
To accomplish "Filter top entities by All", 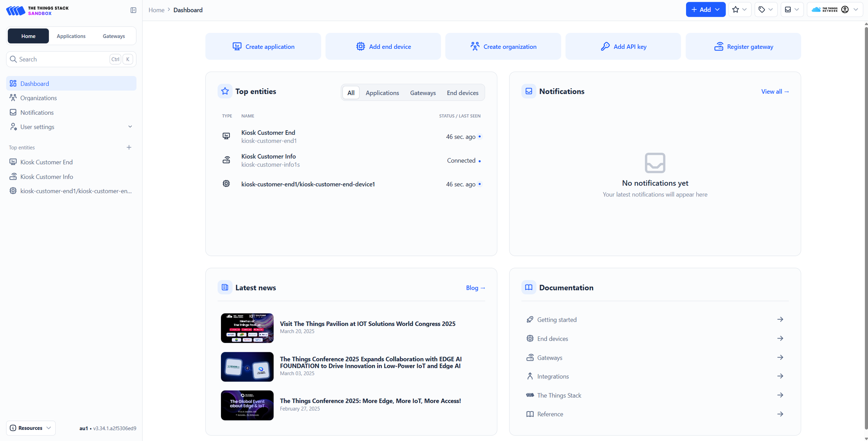I will coord(351,93).
